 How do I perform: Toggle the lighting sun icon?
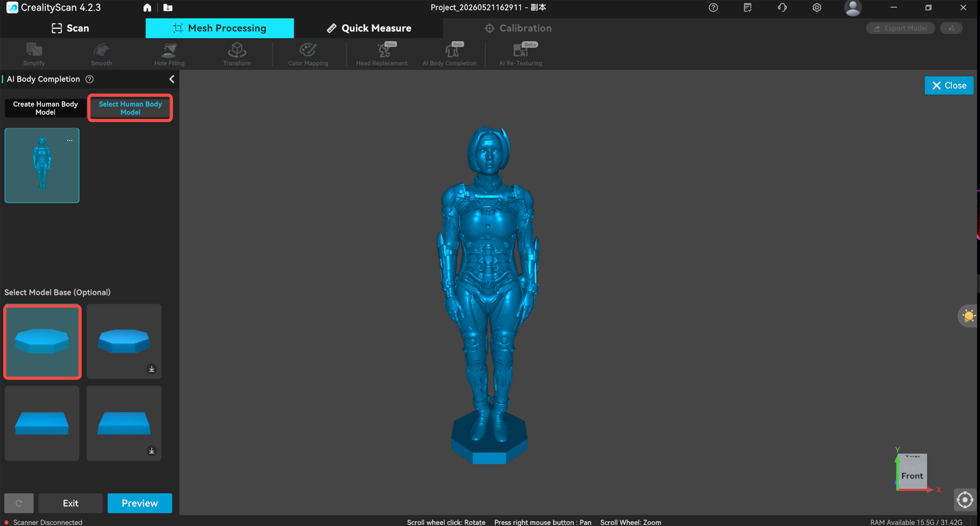click(968, 316)
